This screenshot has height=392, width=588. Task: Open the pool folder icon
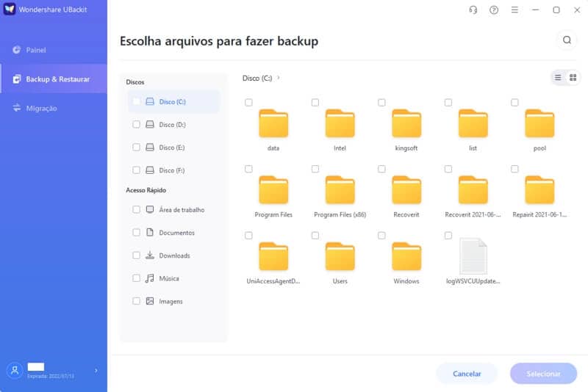pyautogui.click(x=539, y=123)
